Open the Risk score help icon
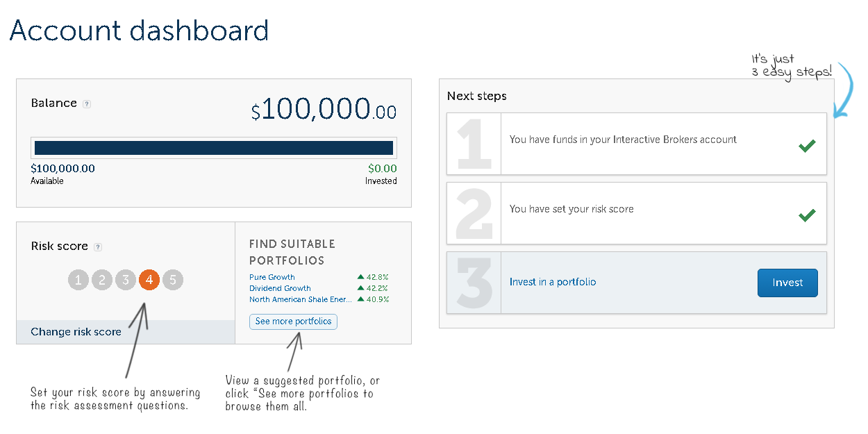 pos(98,247)
